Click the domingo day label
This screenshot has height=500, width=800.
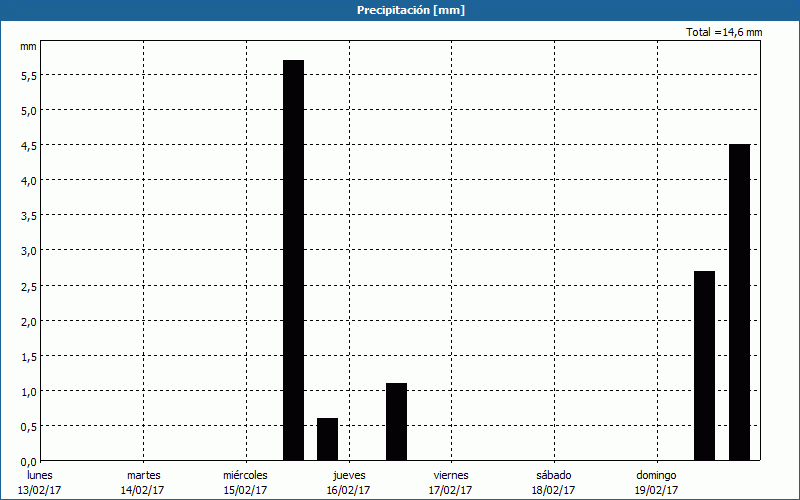pos(656,475)
